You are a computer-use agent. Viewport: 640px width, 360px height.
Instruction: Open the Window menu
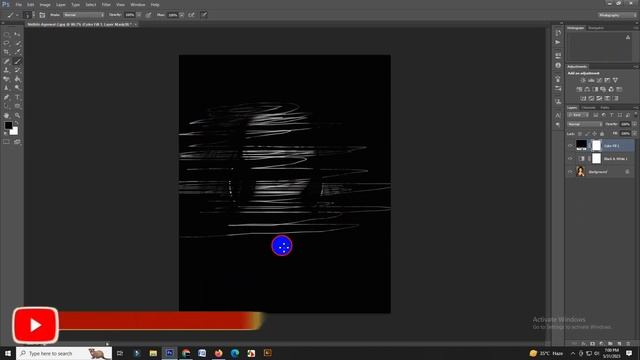(138, 4)
